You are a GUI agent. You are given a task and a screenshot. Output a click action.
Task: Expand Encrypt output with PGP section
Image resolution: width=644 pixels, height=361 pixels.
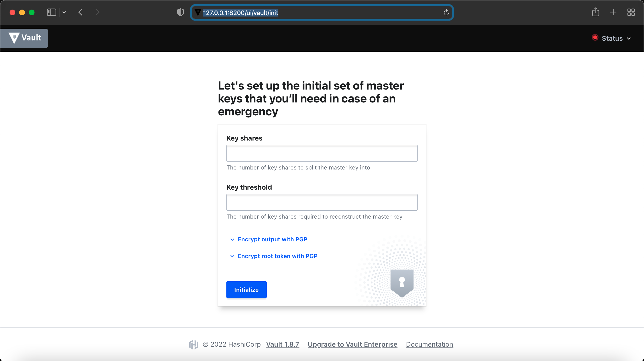coord(272,239)
